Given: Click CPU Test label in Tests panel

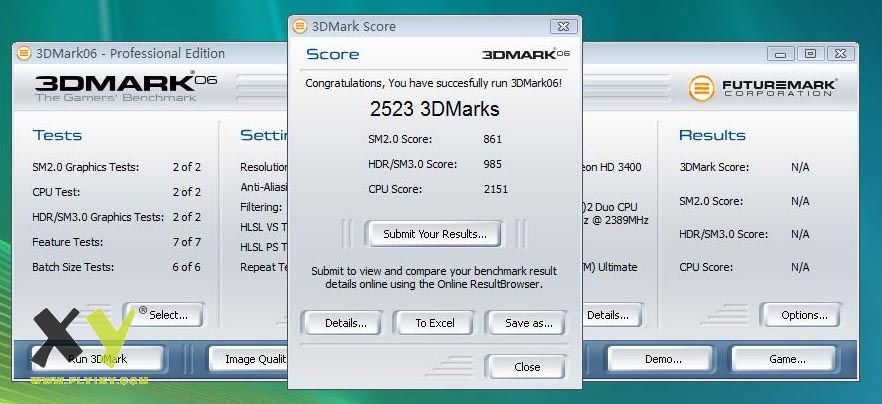Looking at the screenshot, I should (x=56, y=192).
